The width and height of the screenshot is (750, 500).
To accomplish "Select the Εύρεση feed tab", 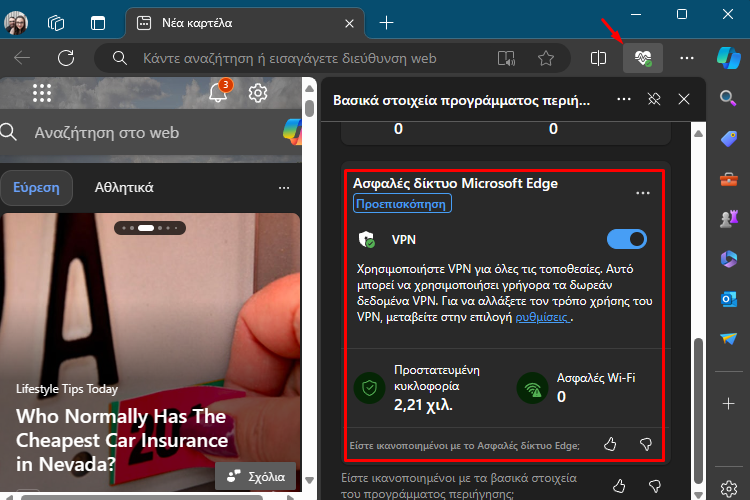I will [x=36, y=188].
